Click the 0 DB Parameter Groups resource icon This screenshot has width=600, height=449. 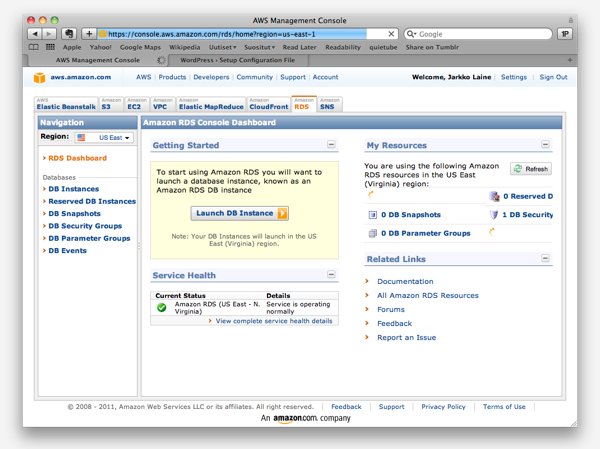[372, 233]
